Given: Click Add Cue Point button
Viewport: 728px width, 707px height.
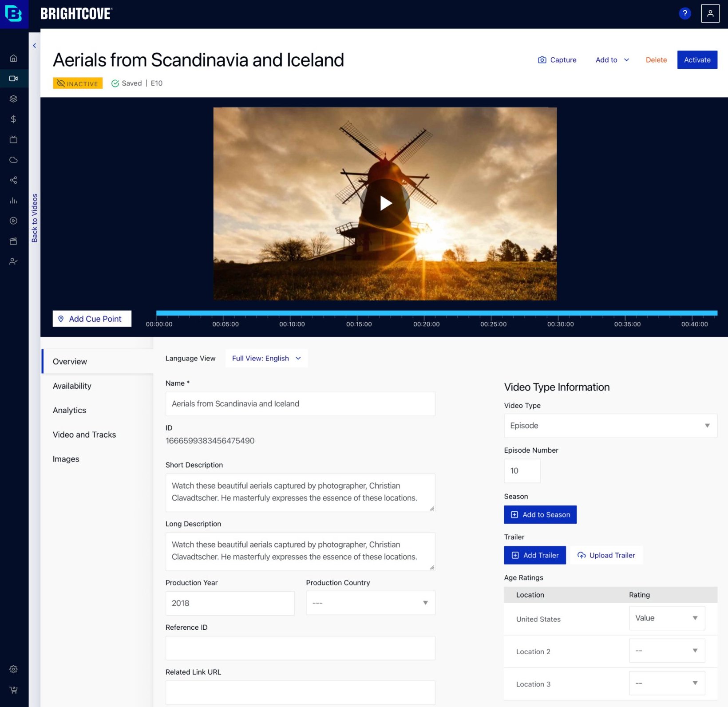Looking at the screenshot, I should point(92,319).
